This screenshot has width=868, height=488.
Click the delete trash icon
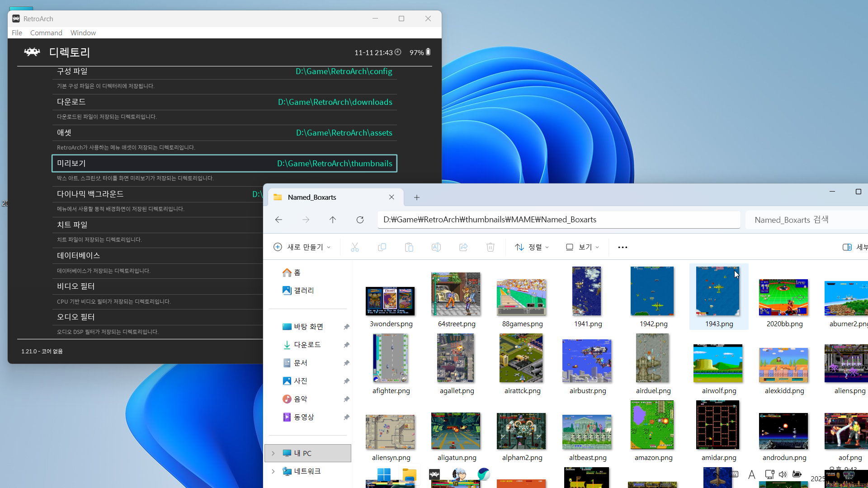tap(491, 247)
